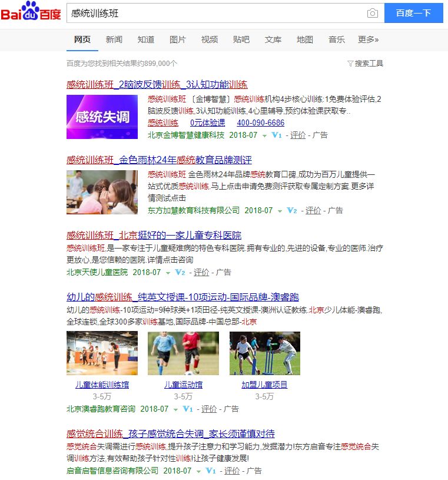Expand dropdown arrow after 北京金博智慧健康科技
This screenshot has height=480, width=448.
tap(264, 136)
